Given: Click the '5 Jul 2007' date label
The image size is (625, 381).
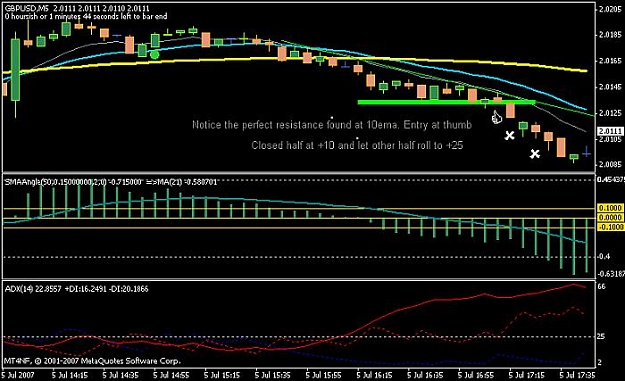Looking at the screenshot, I should click(x=18, y=375).
